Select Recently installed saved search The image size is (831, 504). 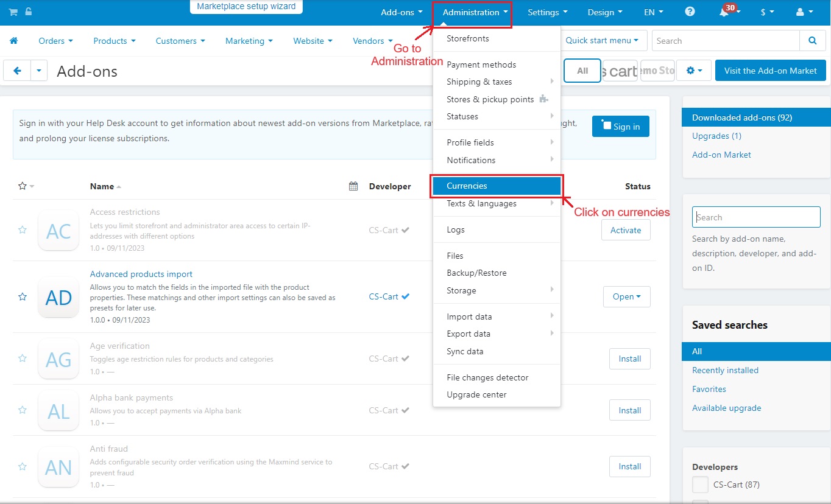(x=725, y=370)
